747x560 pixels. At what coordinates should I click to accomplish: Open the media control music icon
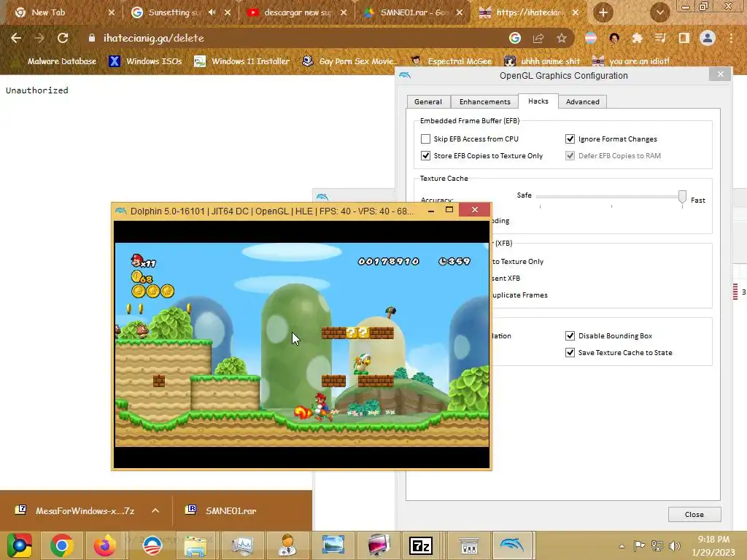click(660, 38)
